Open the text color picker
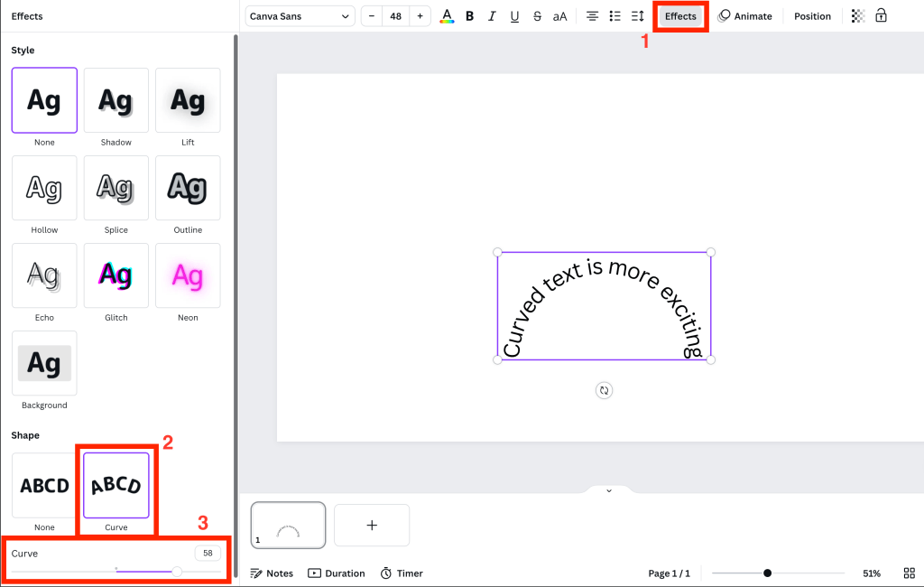Screen dimensions: 924x587 pyautogui.click(x=446, y=16)
